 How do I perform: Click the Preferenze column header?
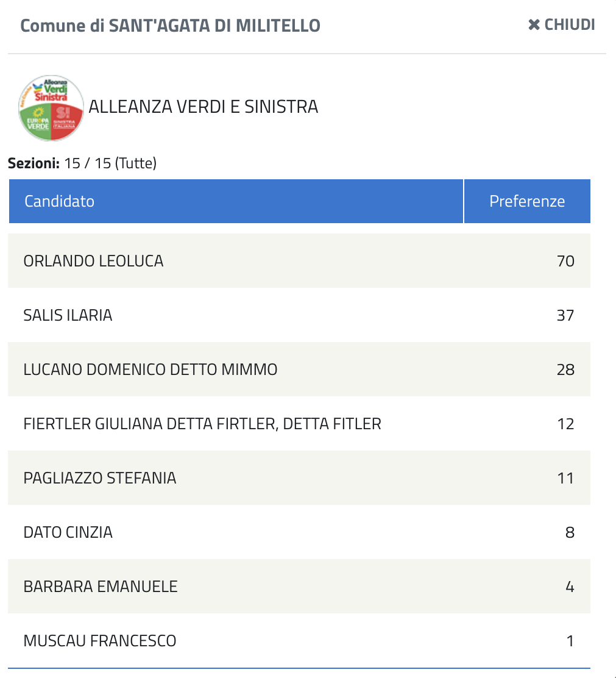click(527, 201)
